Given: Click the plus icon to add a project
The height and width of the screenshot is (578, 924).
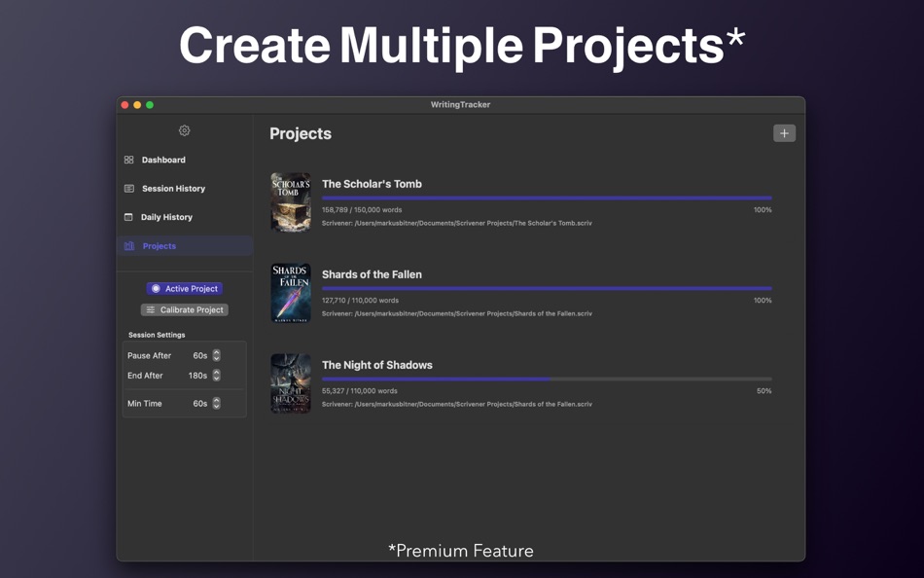Looking at the screenshot, I should tap(784, 132).
